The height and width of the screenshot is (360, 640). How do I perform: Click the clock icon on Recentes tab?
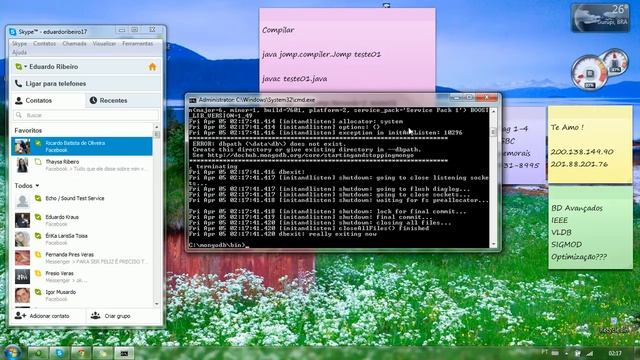(93, 100)
